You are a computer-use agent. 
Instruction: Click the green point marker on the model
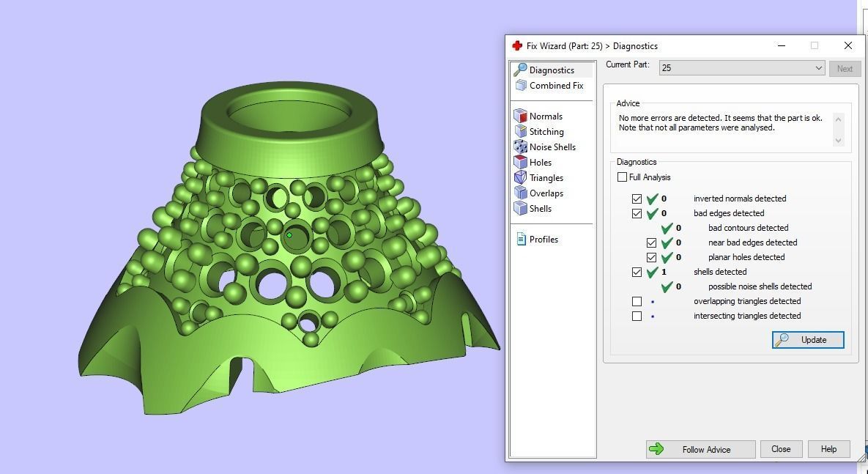289,235
